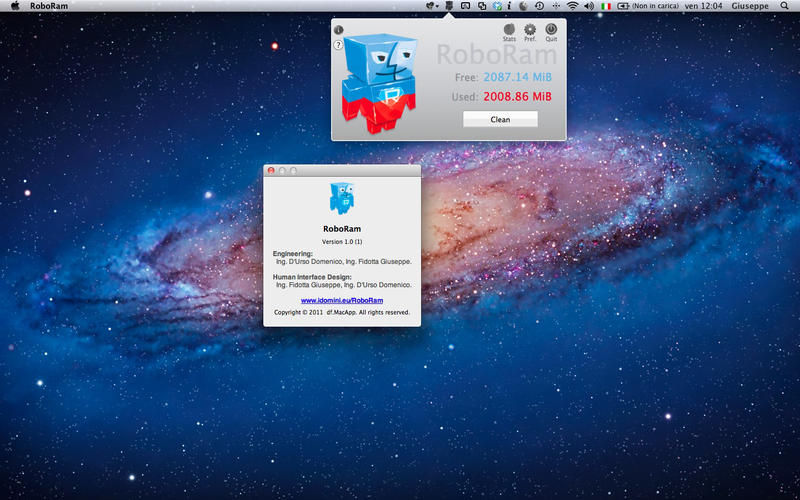Click the Clean button
Image resolution: width=800 pixels, height=500 pixels.
click(x=500, y=119)
